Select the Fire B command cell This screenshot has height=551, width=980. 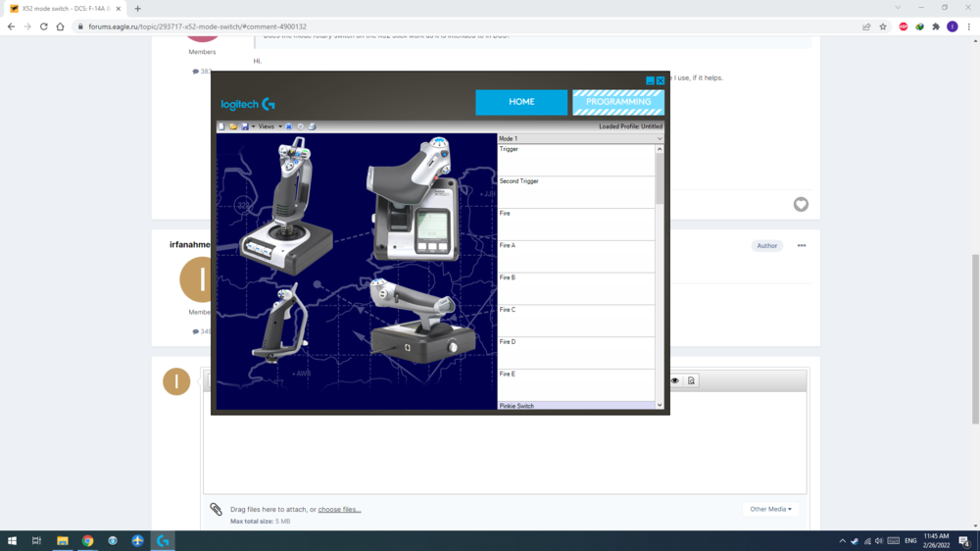click(575, 288)
